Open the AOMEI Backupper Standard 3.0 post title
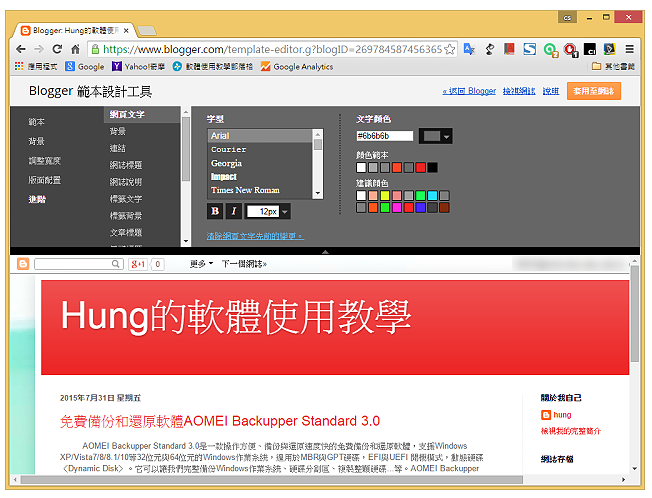The width and height of the screenshot is (652, 498). [220, 421]
